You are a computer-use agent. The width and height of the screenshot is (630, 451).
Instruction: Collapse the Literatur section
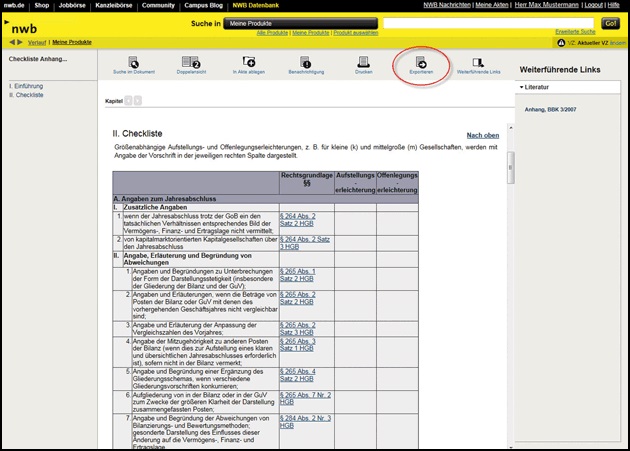pos(522,88)
